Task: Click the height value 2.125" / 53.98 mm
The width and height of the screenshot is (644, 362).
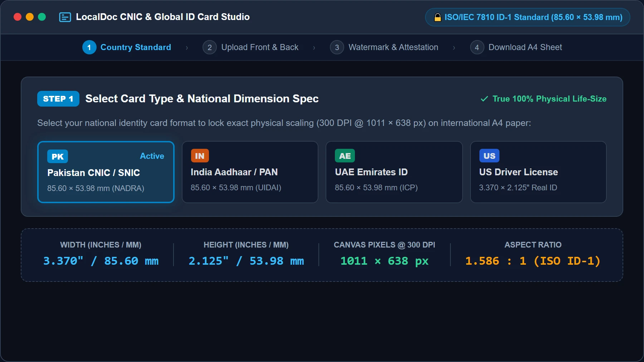Action: click(x=246, y=261)
